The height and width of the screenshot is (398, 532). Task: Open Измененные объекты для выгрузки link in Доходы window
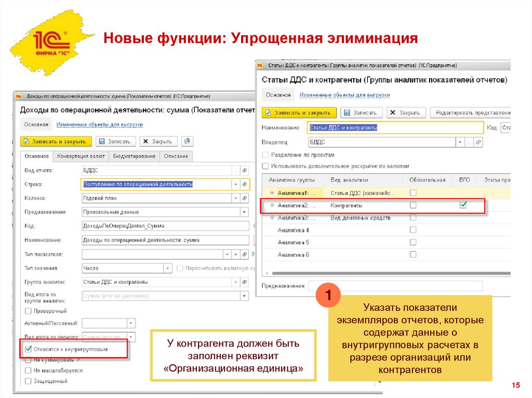(x=99, y=125)
